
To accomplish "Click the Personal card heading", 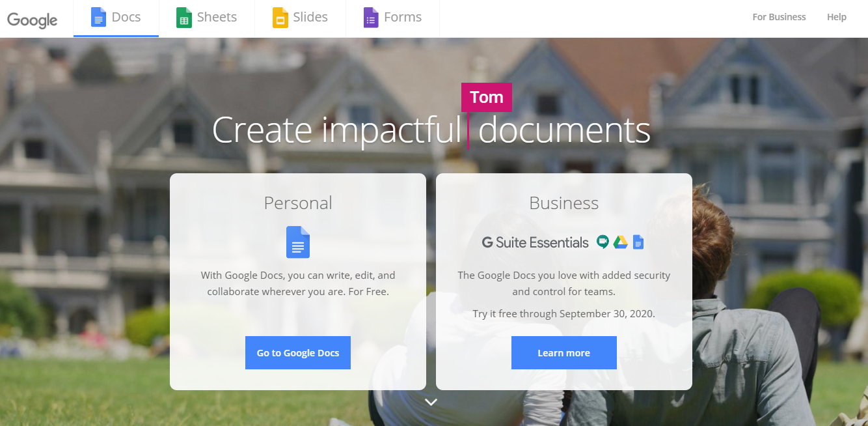I will click(298, 203).
